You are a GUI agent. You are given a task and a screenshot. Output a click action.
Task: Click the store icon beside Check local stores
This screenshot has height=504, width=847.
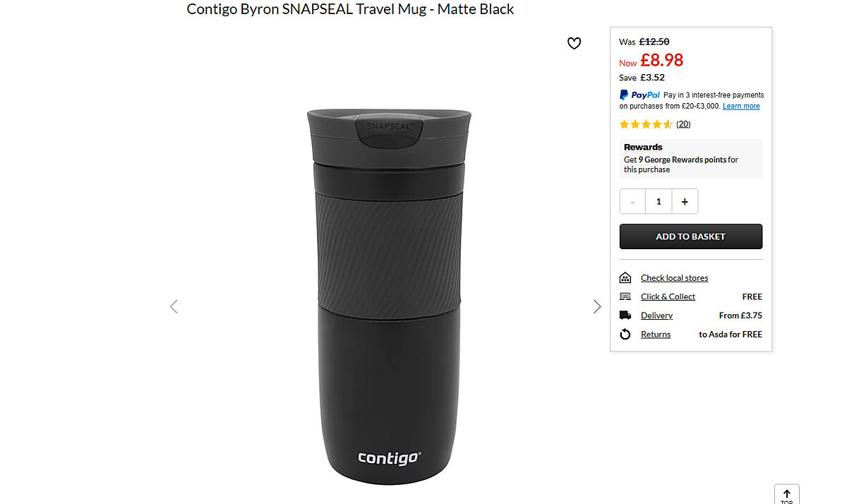tap(625, 277)
